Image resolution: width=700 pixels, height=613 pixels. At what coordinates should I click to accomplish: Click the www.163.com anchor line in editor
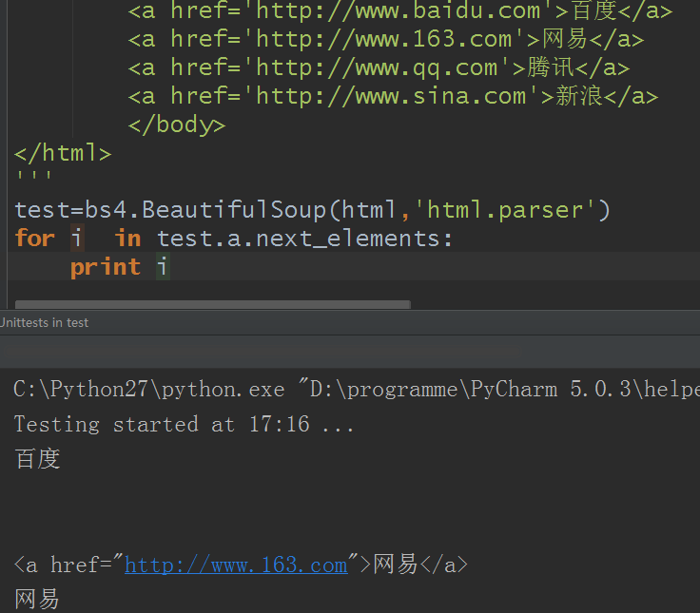coord(386,39)
